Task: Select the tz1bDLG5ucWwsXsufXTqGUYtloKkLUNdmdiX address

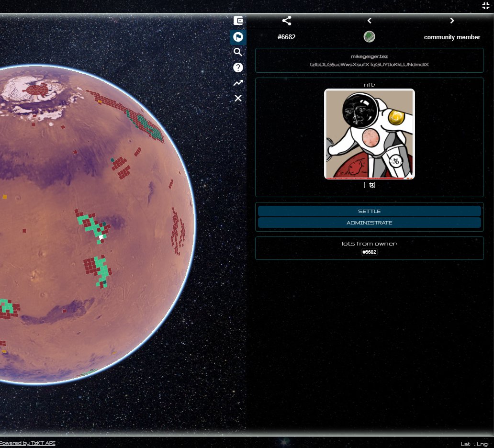Action: pos(369,65)
